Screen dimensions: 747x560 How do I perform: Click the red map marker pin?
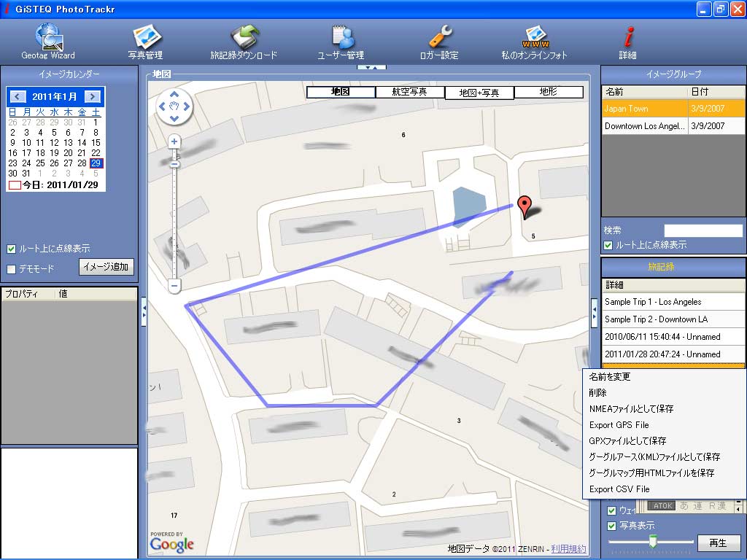point(525,208)
